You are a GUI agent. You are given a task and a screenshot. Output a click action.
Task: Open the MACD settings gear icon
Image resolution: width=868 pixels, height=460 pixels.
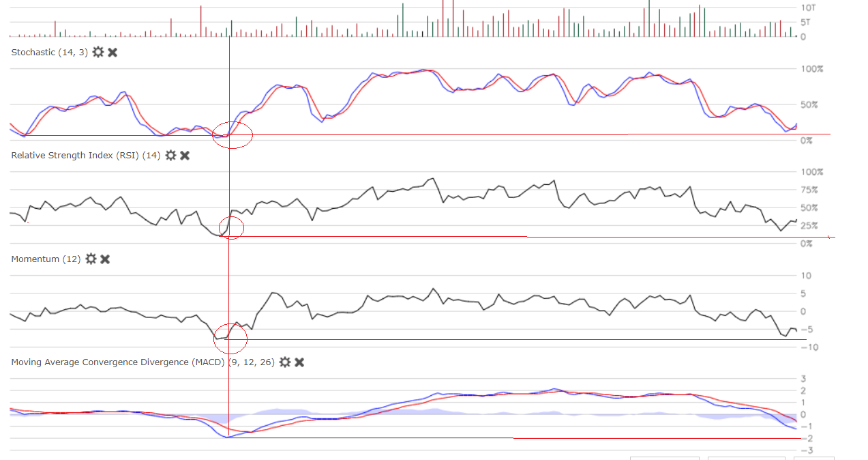[285, 362]
